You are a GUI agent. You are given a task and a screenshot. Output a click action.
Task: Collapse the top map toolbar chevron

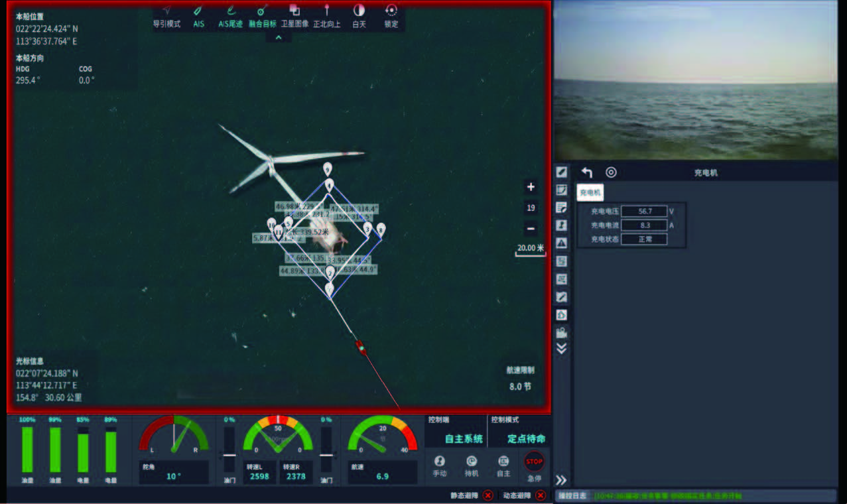click(279, 38)
